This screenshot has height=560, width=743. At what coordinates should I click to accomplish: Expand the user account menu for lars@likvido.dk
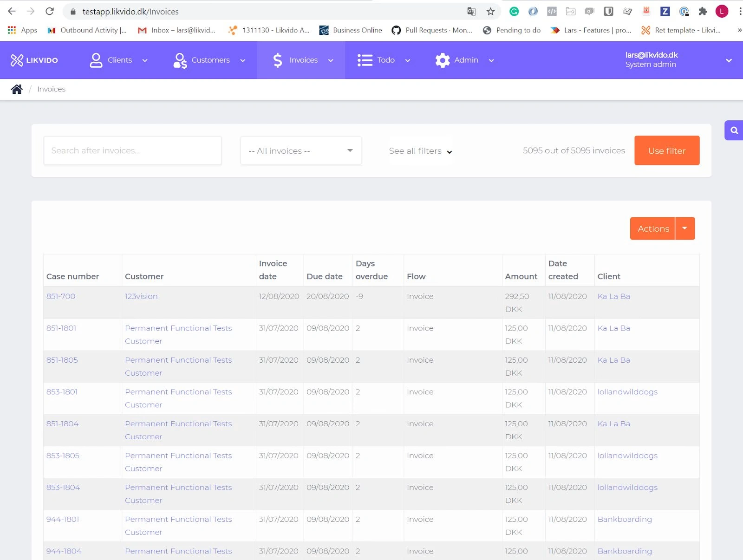click(729, 60)
